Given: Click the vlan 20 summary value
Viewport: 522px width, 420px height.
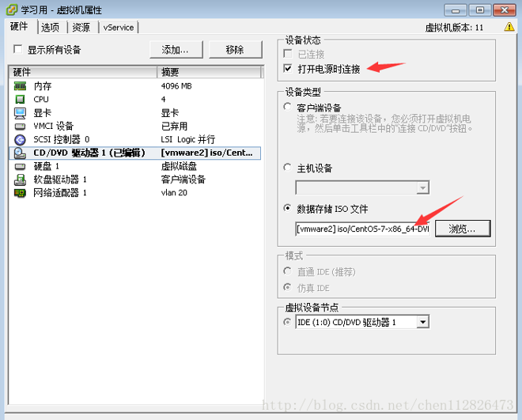Looking at the screenshot, I should point(174,193).
